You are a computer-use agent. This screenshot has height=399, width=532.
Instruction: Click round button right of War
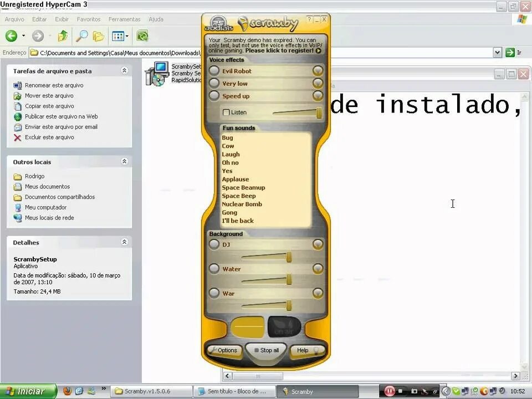coord(318,293)
